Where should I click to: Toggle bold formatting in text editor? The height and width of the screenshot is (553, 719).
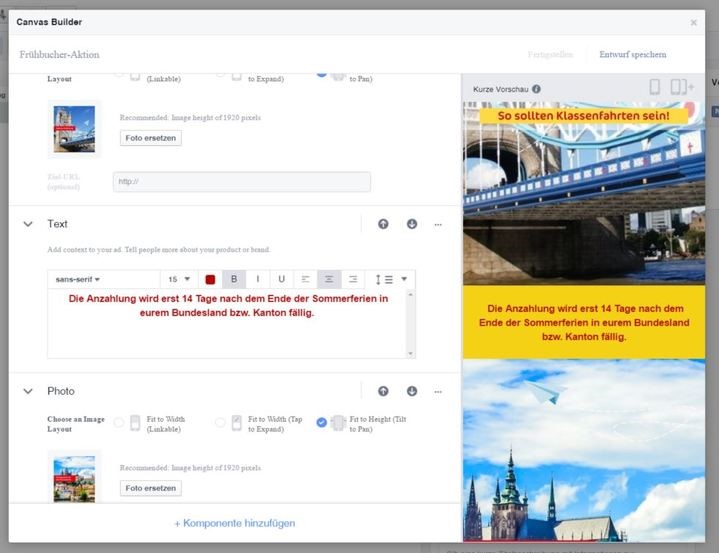(x=234, y=280)
